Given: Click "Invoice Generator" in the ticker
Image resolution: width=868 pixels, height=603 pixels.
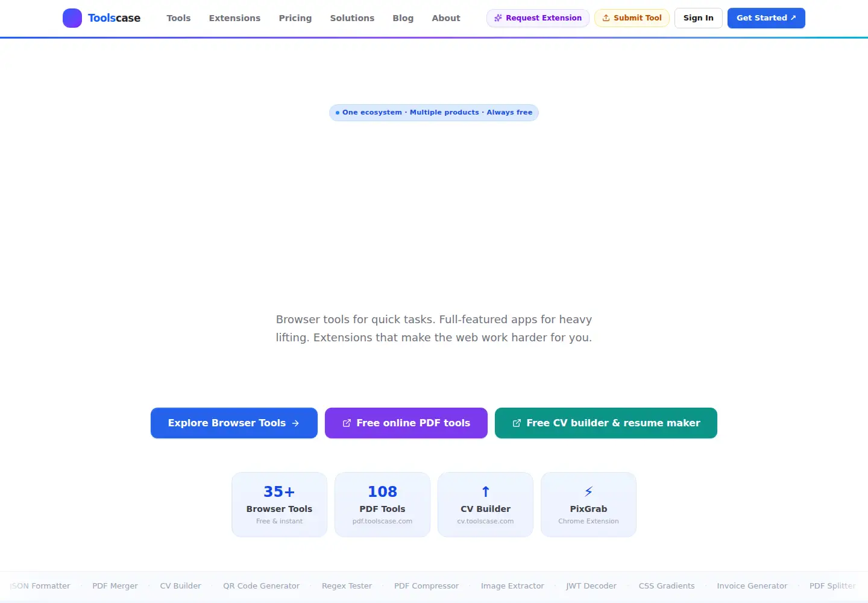Looking at the screenshot, I should (x=752, y=586).
